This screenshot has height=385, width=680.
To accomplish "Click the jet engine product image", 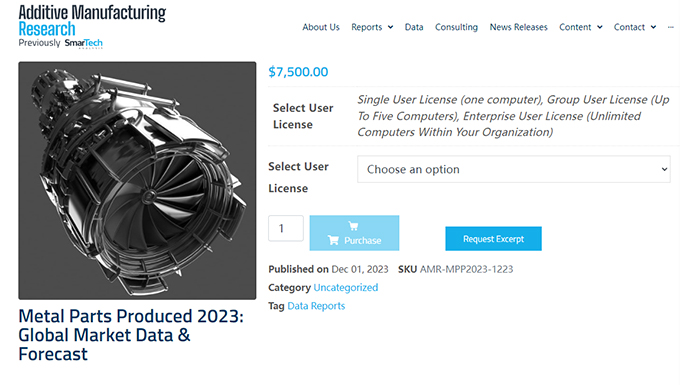I will tap(137, 180).
